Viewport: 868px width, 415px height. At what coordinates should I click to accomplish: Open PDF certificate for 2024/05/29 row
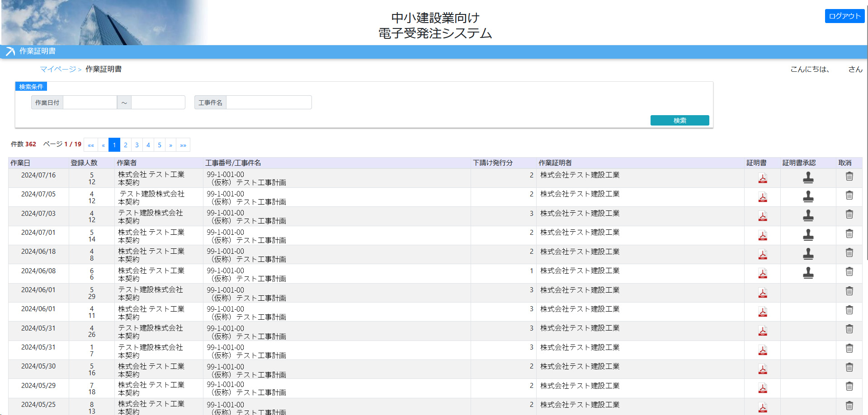pyautogui.click(x=763, y=388)
